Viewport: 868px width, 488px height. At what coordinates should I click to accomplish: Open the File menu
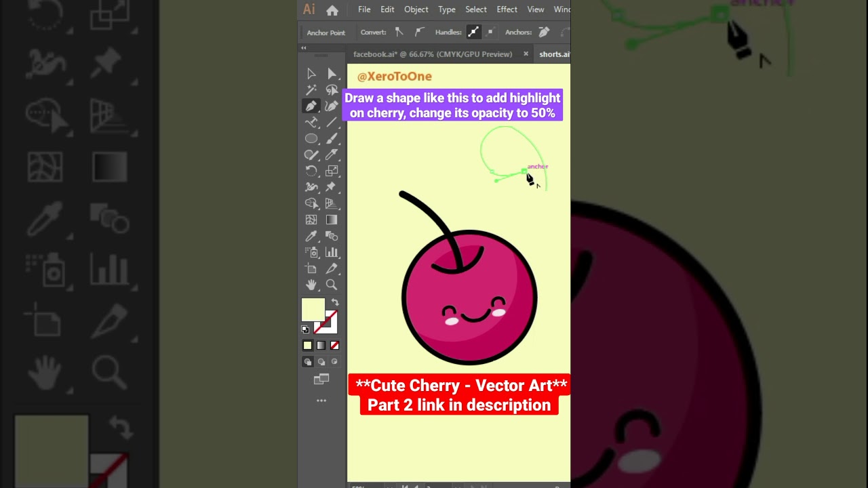click(x=364, y=9)
